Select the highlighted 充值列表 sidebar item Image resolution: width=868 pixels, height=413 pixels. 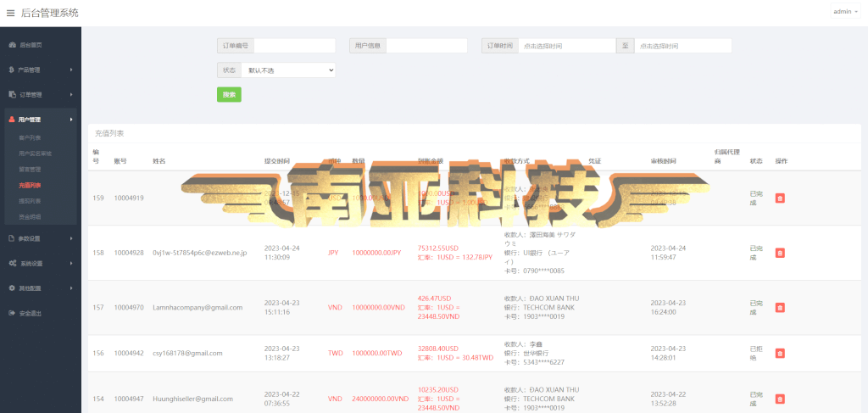point(30,185)
